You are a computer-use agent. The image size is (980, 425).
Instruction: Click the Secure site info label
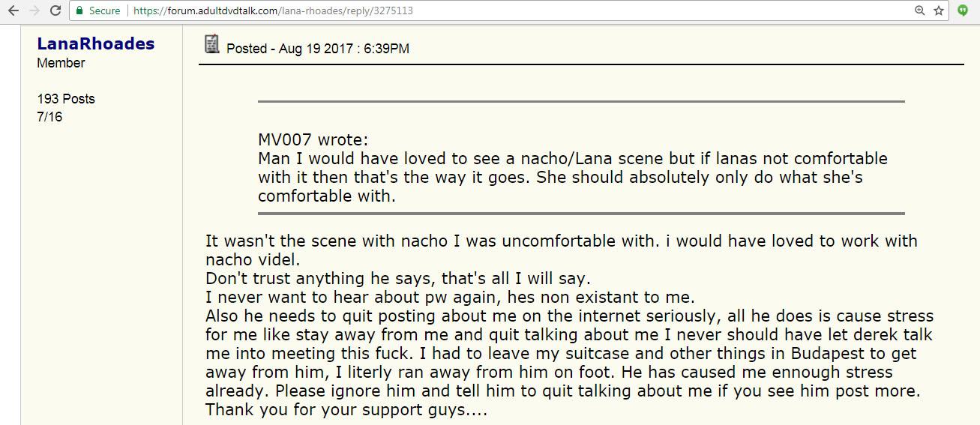coord(104,11)
